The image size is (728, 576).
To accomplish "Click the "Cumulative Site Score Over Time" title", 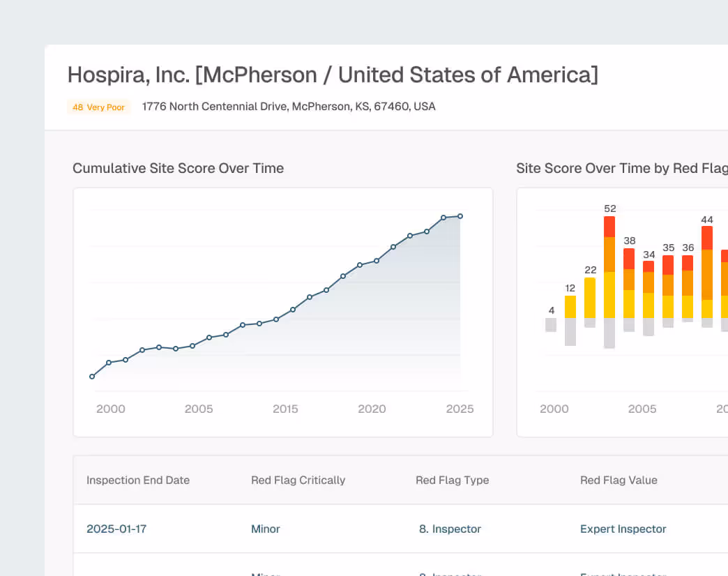I will tap(178, 168).
